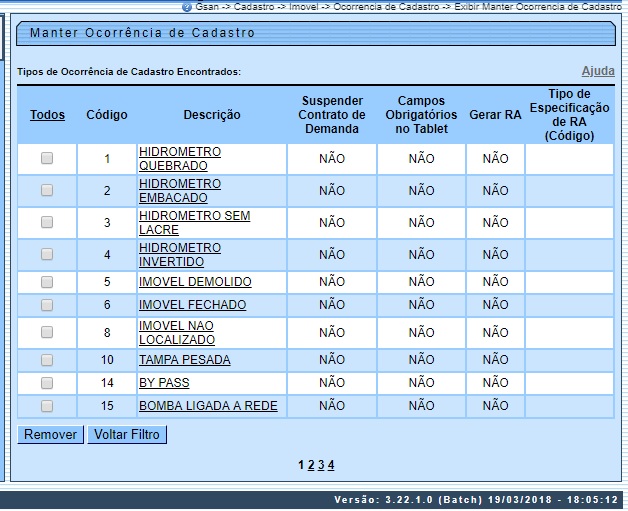Check the HIDROMETRO QUEBRADO row checkbox
Viewport: 628px width, 511px height.
click(47, 158)
